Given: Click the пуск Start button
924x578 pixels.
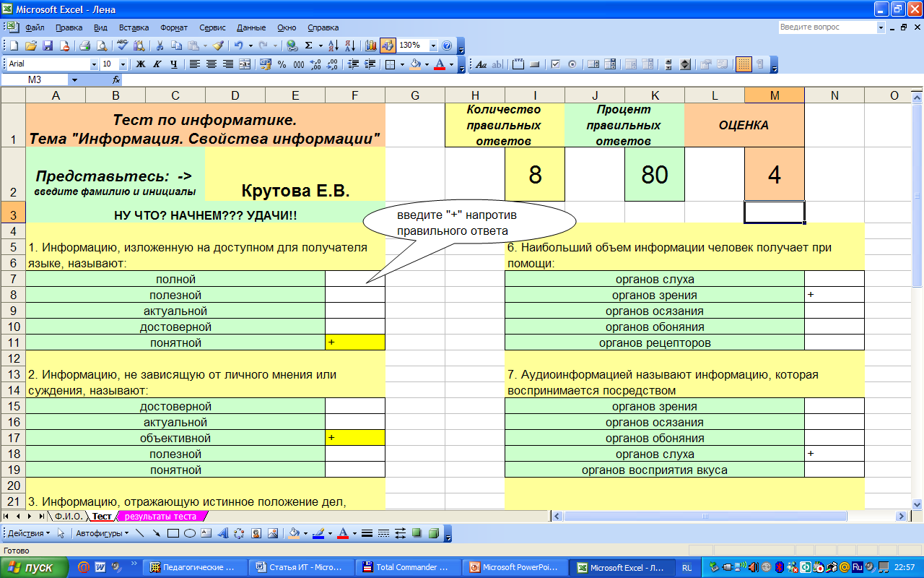Looking at the screenshot, I should click(x=34, y=567).
